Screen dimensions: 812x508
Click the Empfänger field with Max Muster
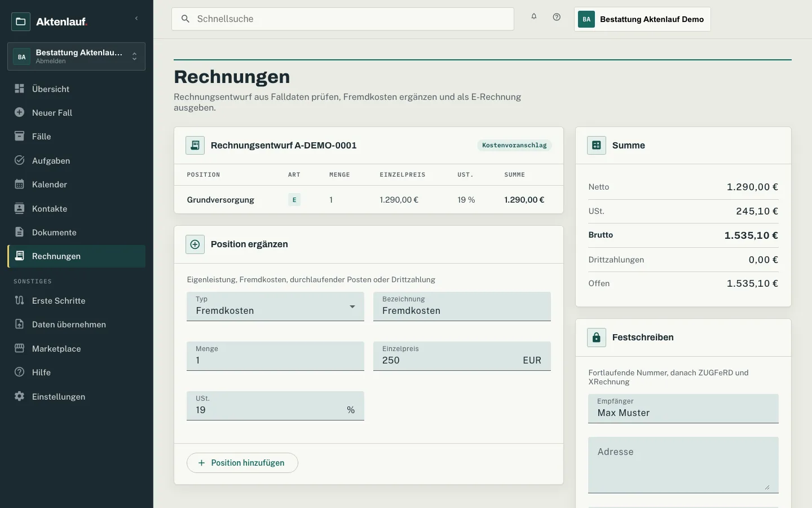683,409
